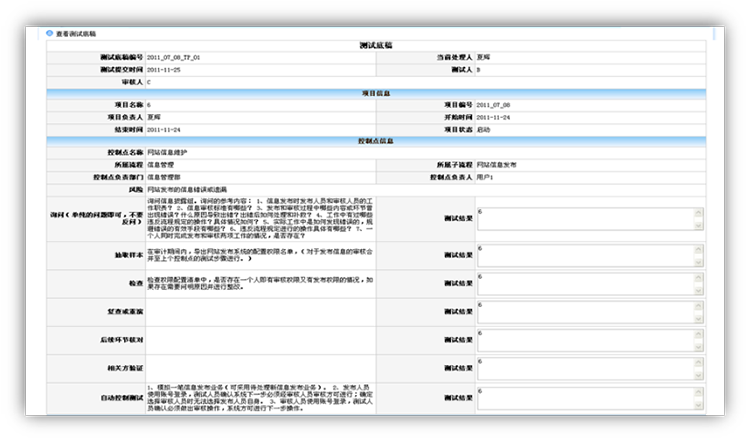Click the 项目编号 value 2011_07_08
This screenshot has height=442, width=750.
pos(493,105)
